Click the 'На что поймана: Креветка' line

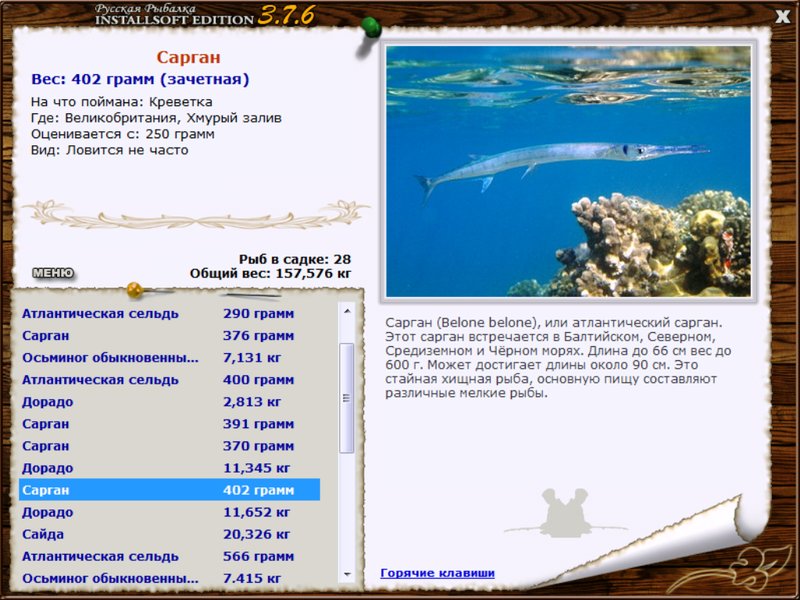121,102
